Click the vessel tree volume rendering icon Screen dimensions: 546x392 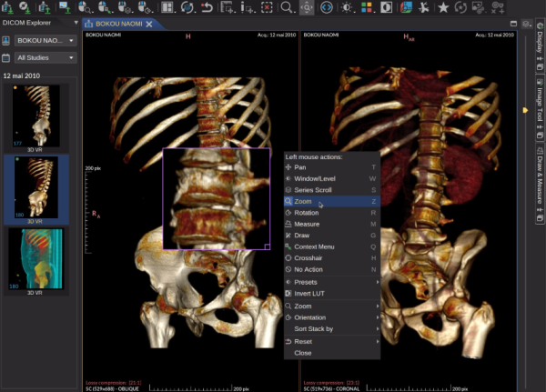[x=424, y=7]
